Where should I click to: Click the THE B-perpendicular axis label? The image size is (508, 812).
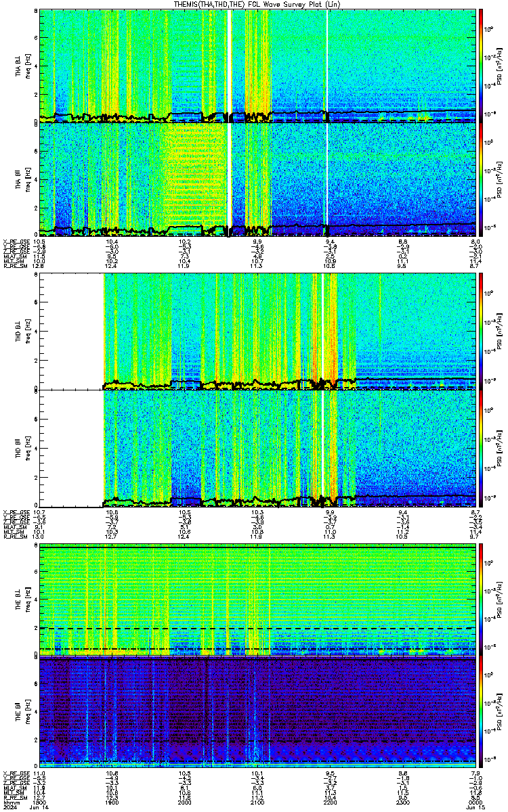(x=20, y=599)
